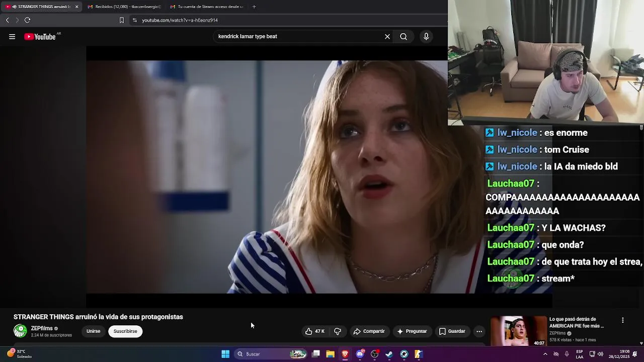
Task: Like the video with 47 K
Action: (x=315, y=331)
